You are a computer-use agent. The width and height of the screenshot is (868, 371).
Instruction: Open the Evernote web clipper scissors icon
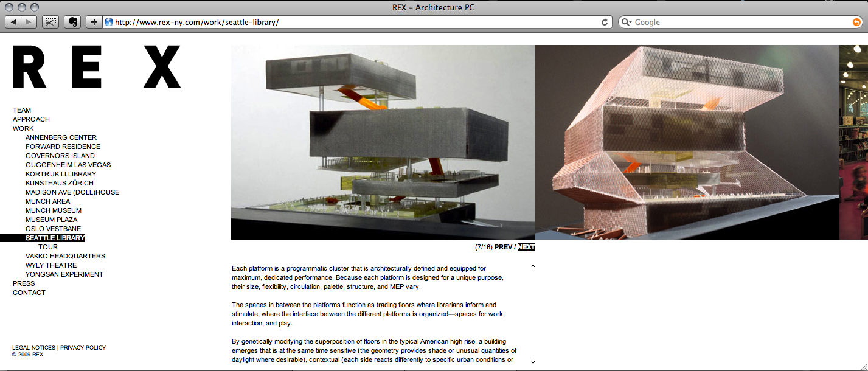pyautogui.click(x=50, y=21)
